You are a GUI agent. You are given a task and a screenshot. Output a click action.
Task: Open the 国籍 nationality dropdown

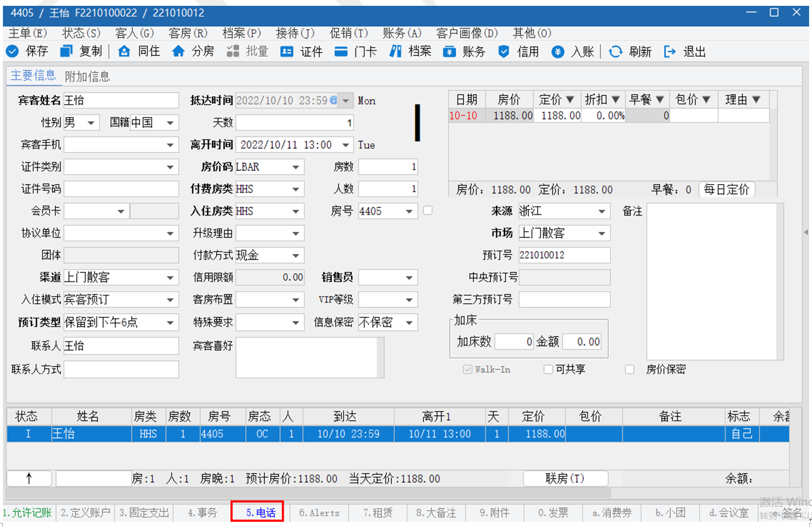tap(170, 123)
